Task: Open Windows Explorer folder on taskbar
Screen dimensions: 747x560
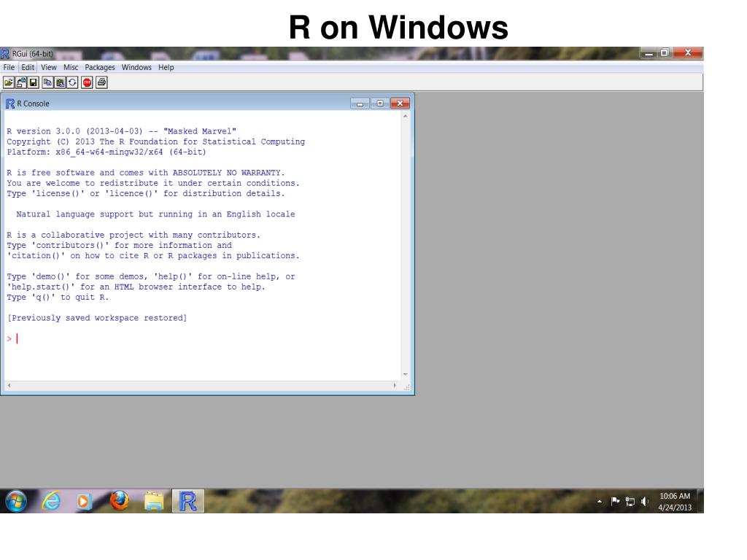Action: tap(154, 502)
